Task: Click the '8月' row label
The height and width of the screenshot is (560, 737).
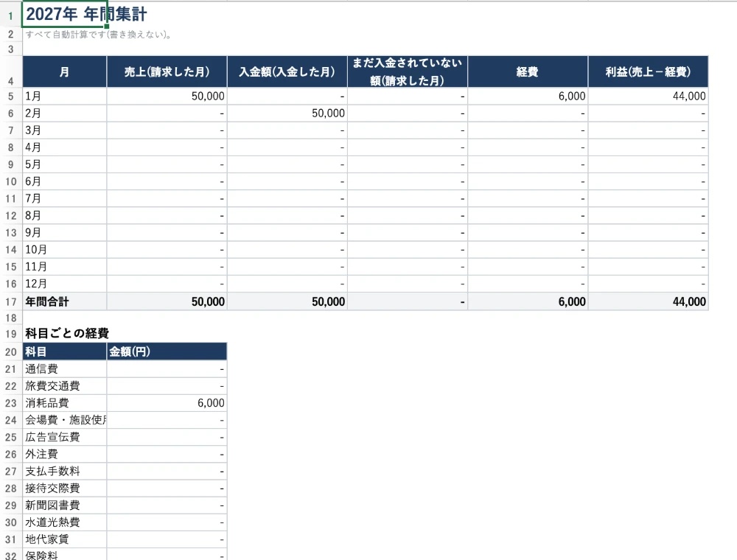Action: click(x=64, y=216)
